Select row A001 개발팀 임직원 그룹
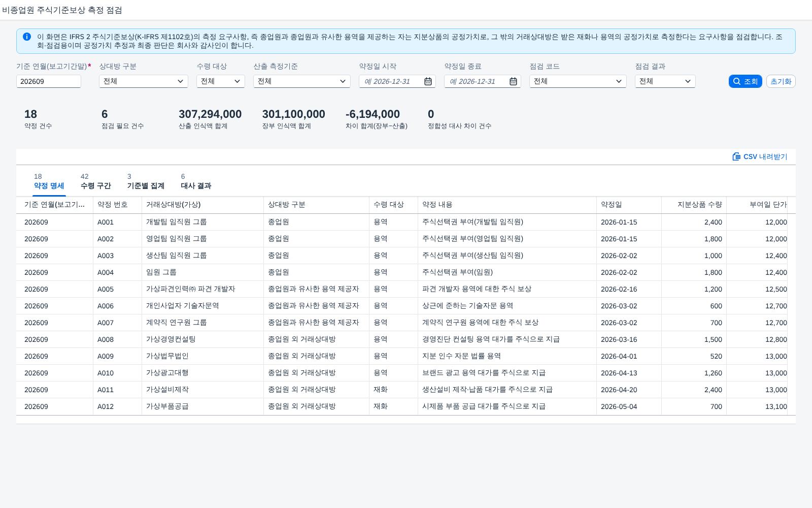 click(406, 222)
